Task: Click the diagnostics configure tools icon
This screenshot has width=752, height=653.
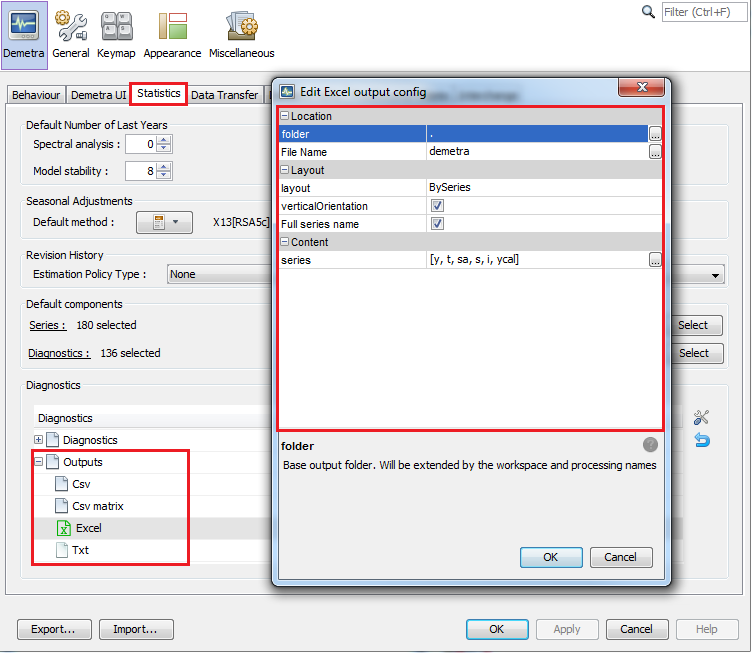Action: pos(701,418)
